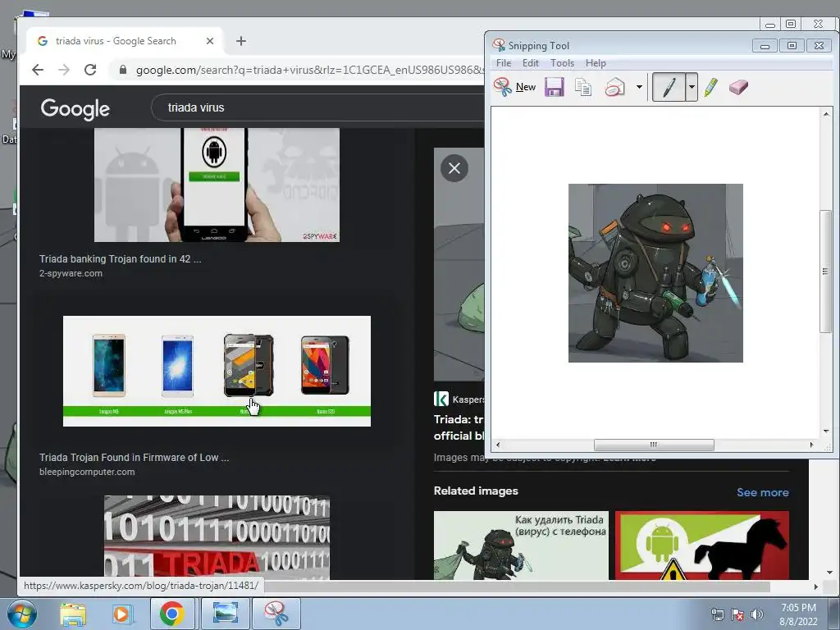The width and height of the screenshot is (840, 630).
Task: Open Windows Media Player from taskbar
Action: coord(122,614)
